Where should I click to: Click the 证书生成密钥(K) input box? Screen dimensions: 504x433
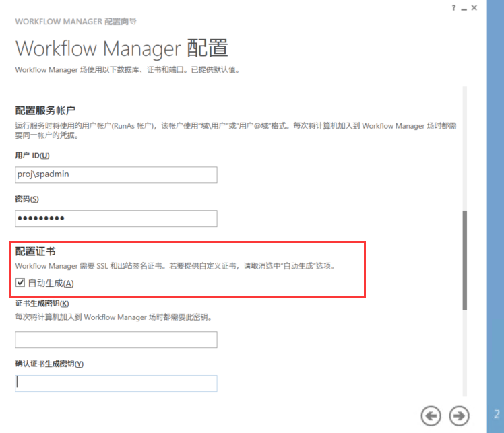116,340
